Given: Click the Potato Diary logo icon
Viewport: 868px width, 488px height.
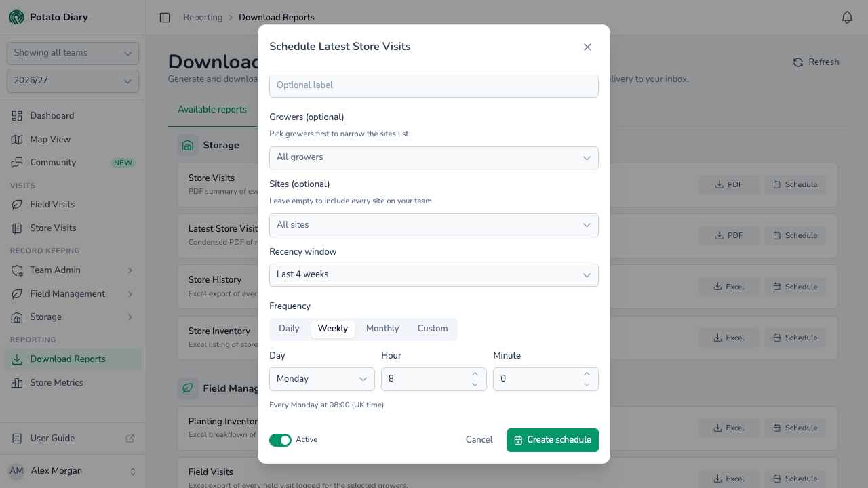Looking at the screenshot, I should pyautogui.click(x=16, y=17).
